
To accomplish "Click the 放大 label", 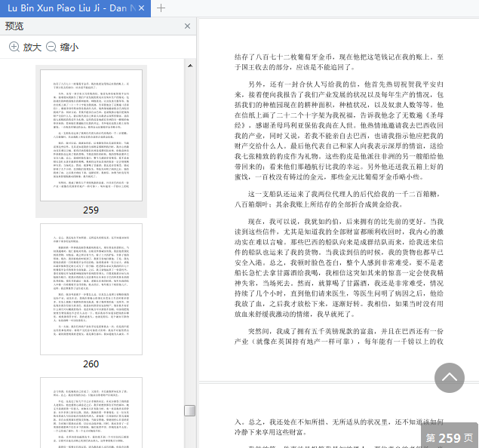I will (32, 48).
